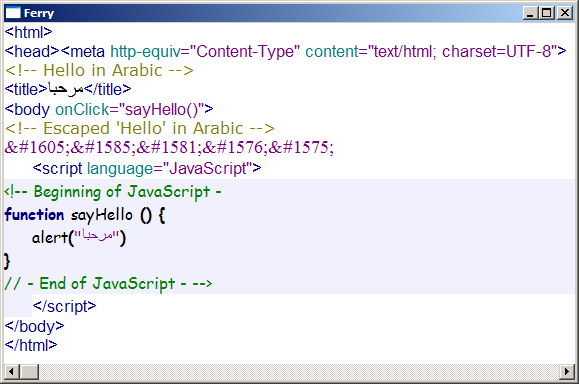Click the onClick attribute in body tag
579x384 pixels.
[83, 109]
